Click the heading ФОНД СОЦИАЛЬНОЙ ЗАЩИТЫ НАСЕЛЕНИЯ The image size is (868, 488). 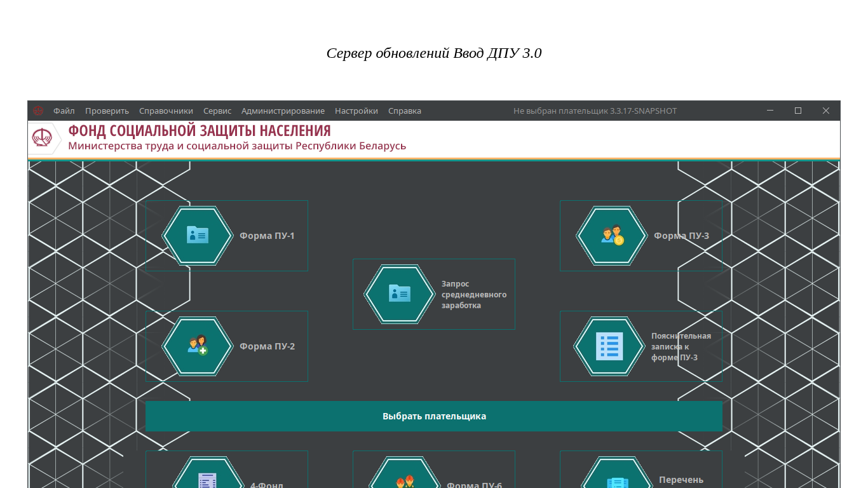200,131
